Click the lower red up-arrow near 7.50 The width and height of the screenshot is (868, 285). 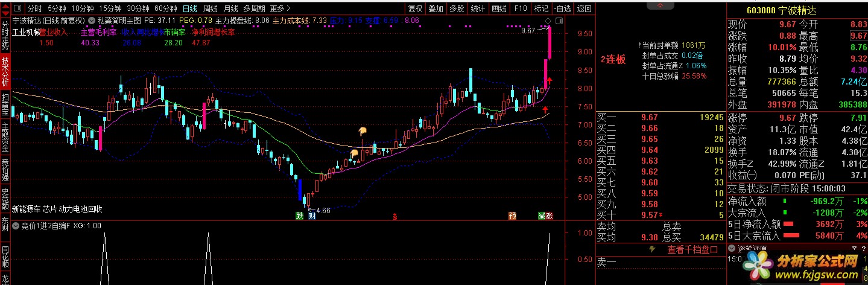tap(545, 109)
